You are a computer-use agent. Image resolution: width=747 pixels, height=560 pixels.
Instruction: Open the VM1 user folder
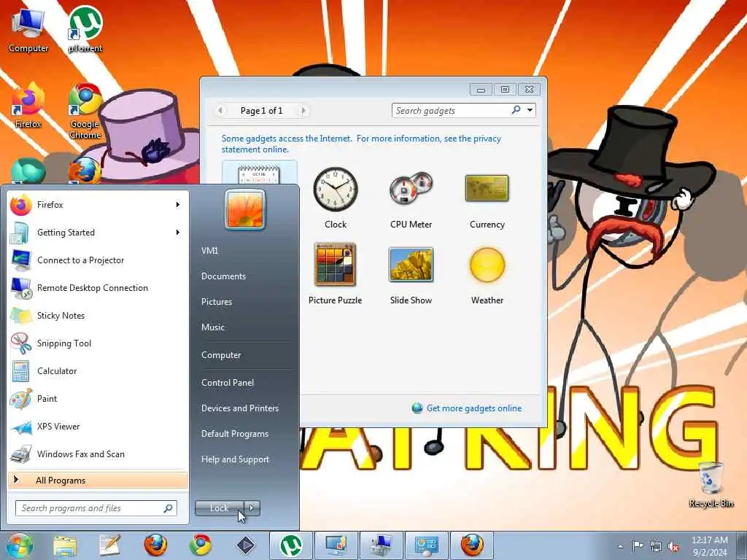click(209, 251)
